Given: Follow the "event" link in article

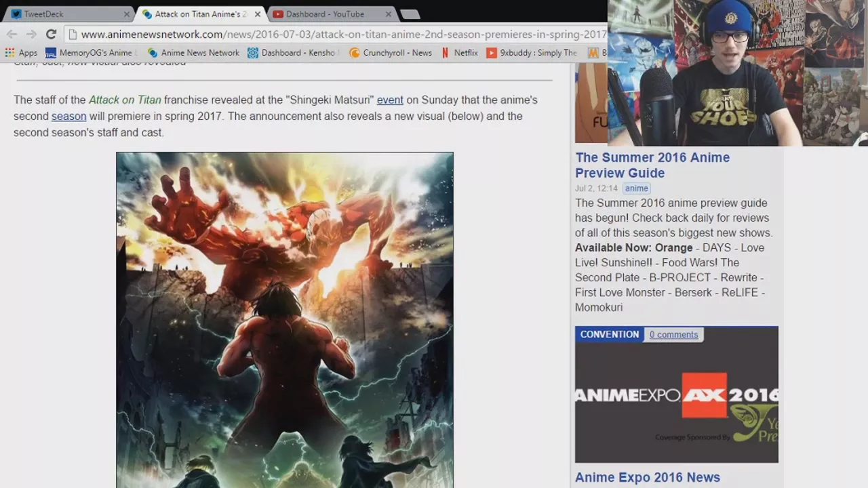Looking at the screenshot, I should [390, 100].
